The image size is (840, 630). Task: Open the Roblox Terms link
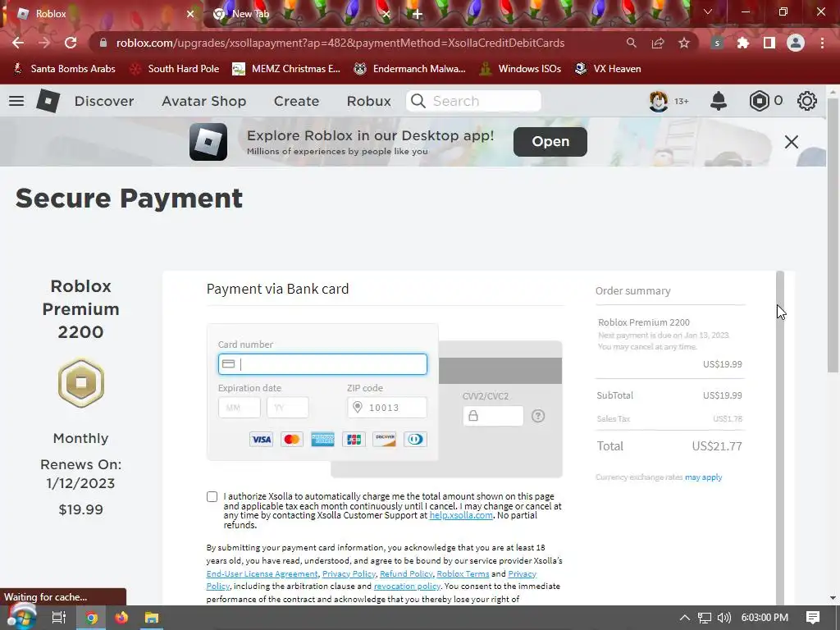[x=463, y=573]
